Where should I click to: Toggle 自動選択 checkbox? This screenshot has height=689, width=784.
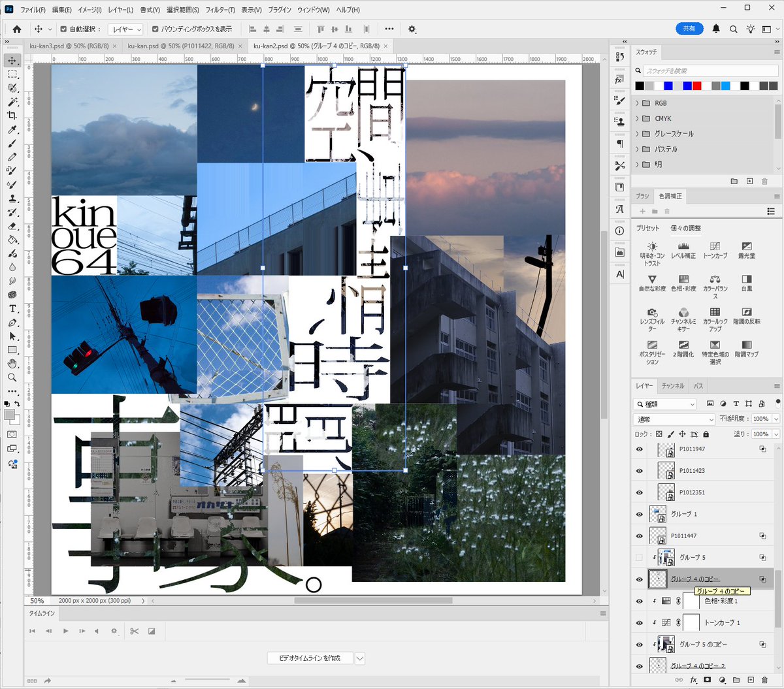(63, 29)
